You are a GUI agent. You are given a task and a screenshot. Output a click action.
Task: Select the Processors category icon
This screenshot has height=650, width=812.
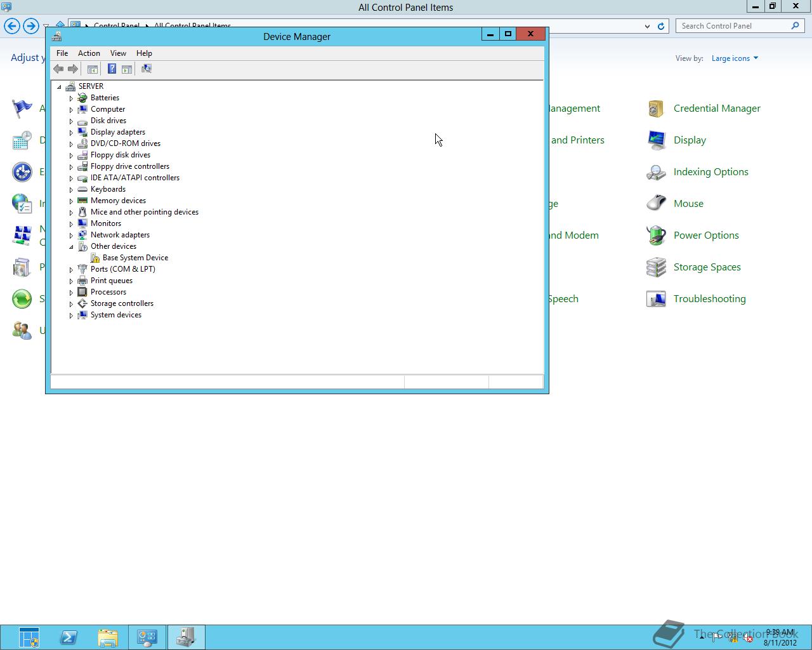[x=82, y=292]
